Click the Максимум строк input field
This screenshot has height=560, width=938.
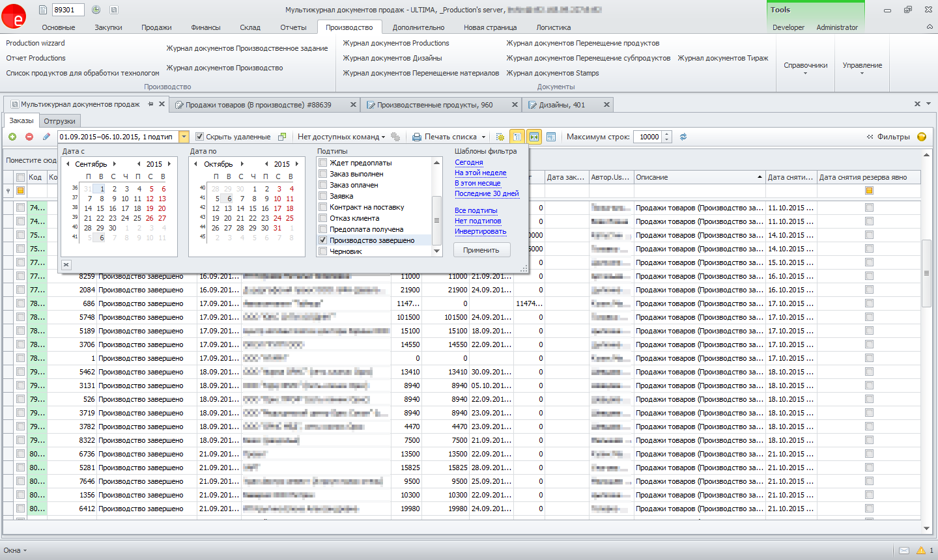coord(649,137)
